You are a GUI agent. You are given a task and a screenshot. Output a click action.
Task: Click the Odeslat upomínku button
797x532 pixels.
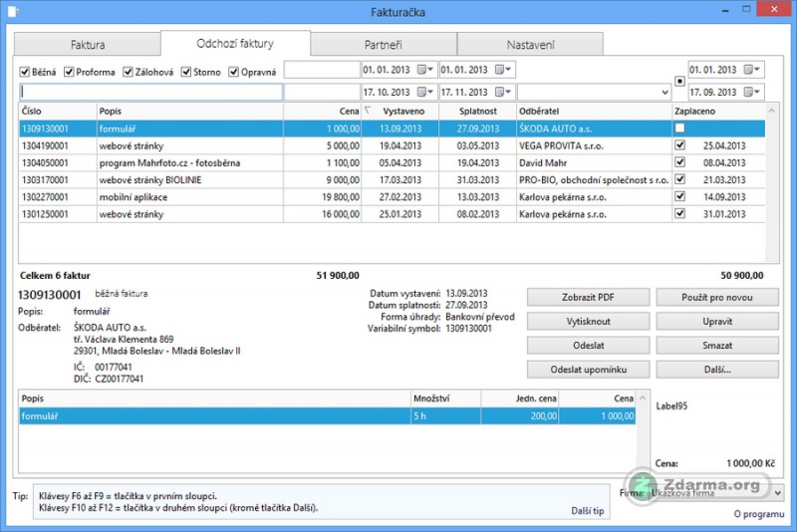588,370
